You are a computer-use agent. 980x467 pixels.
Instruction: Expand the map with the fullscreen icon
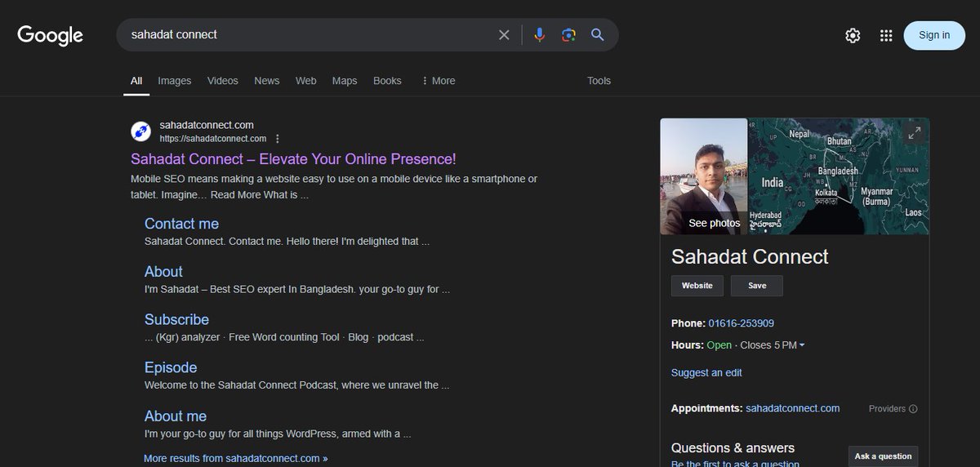point(915,132)
